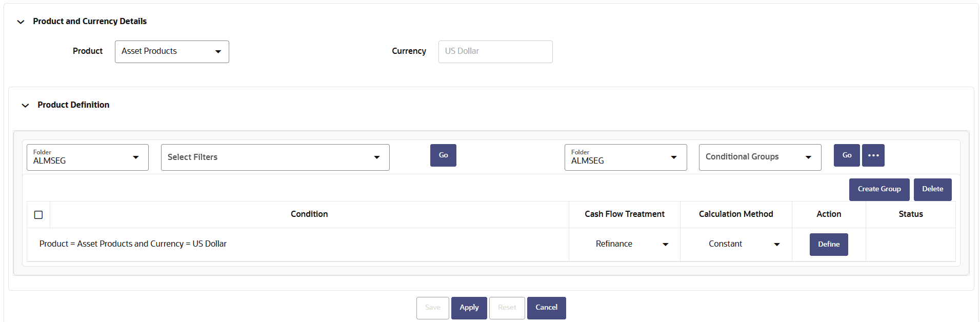Apply the product definition changes
The width and height of the screenshot is (980, 322).
469,308
